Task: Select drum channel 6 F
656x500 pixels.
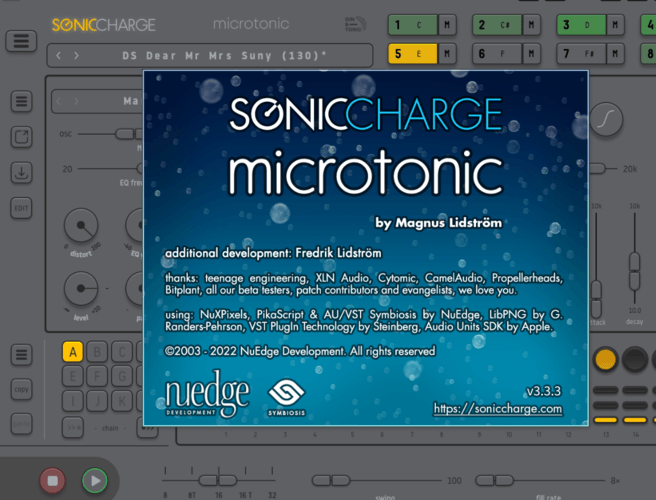Action: [x=497, y=54]
